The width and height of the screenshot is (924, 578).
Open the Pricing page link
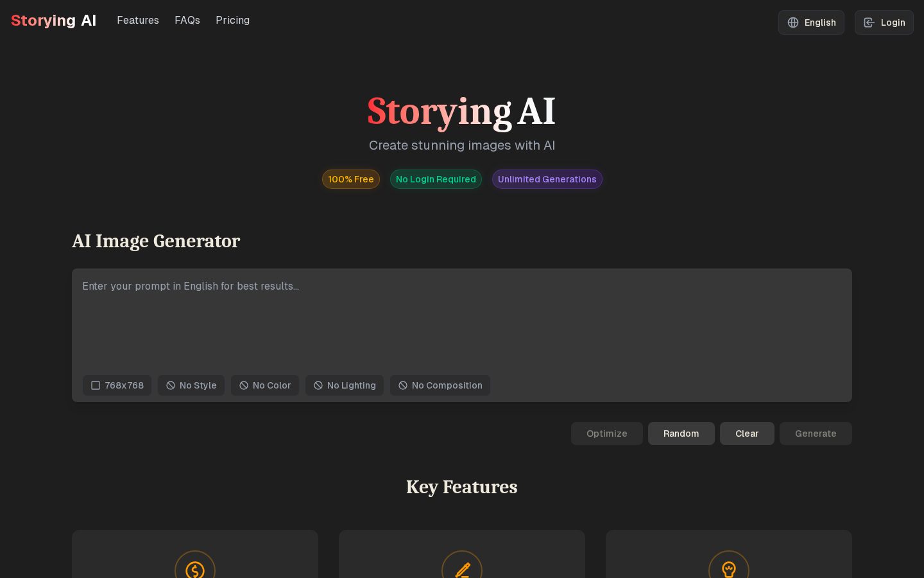(232, 21)
